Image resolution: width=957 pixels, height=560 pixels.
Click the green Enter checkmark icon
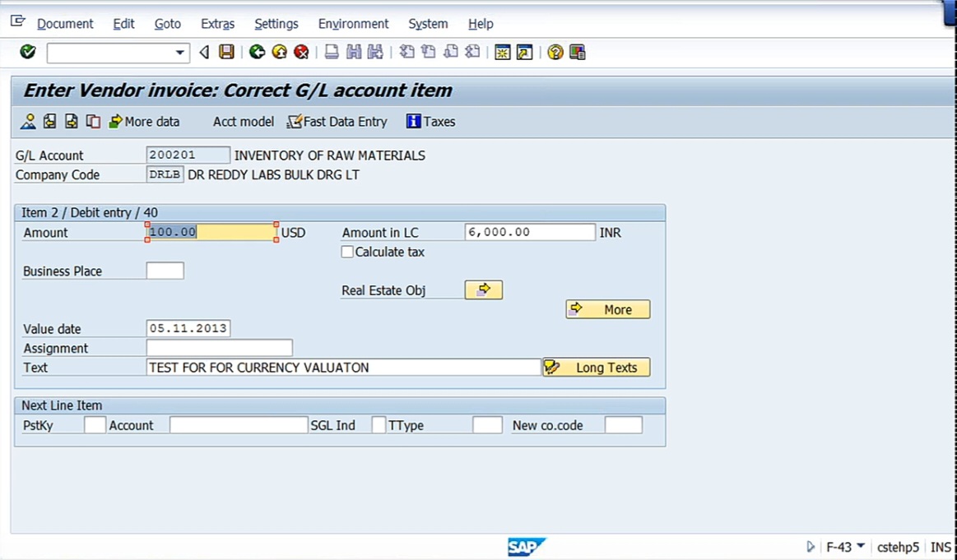(x=28, y=52)
